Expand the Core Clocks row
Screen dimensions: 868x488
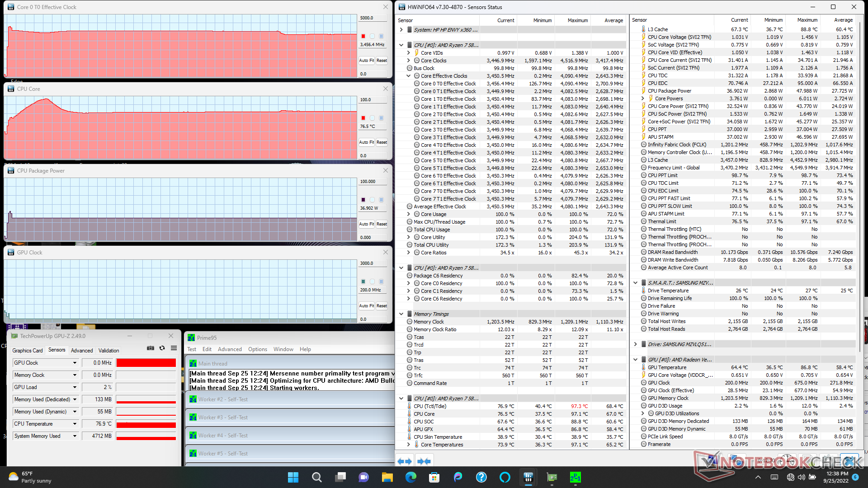409,61
